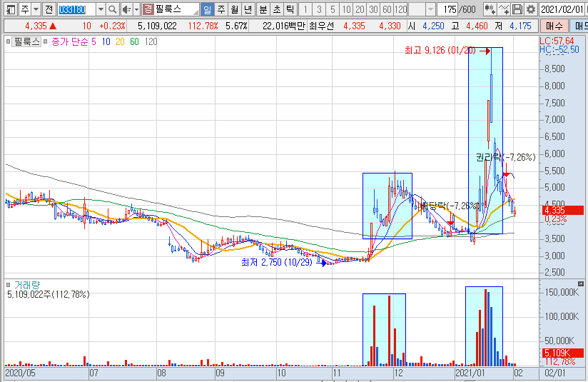Click the save chart floppy icon

517,10
